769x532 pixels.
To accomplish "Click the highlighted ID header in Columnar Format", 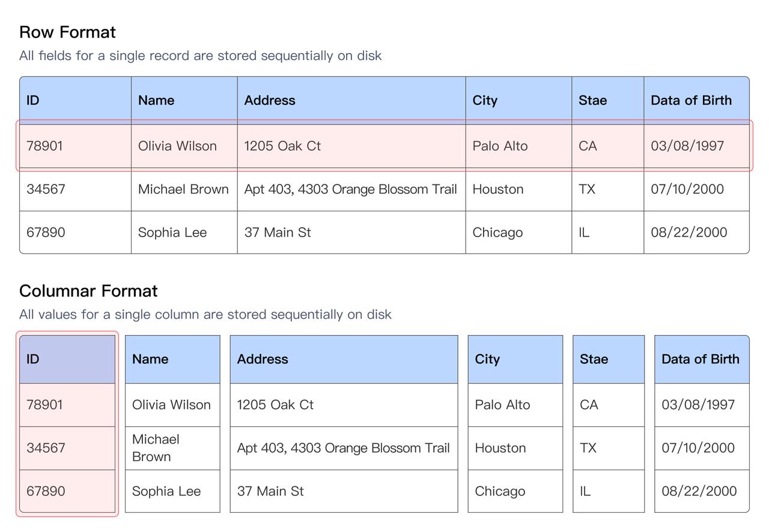I will [x=33, y=359].
